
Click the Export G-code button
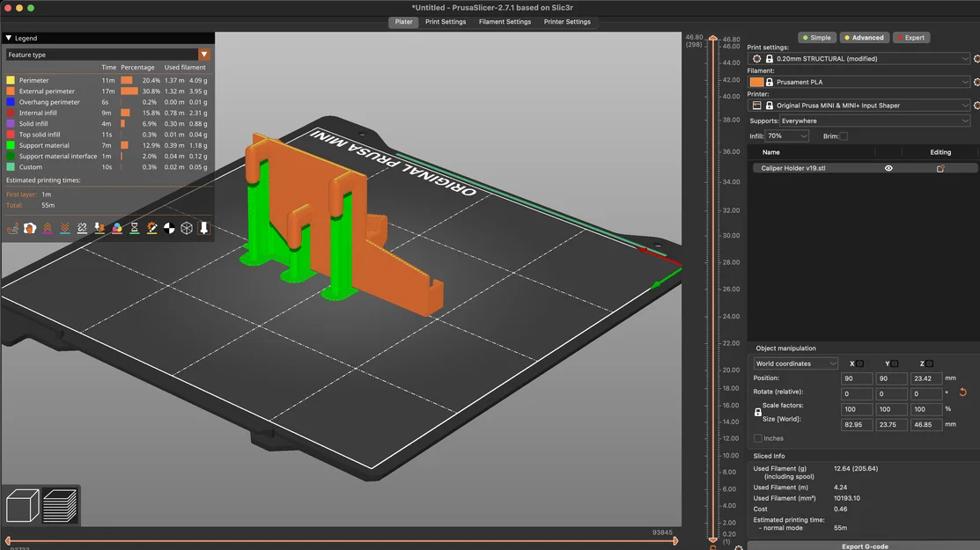pos(865,546)
